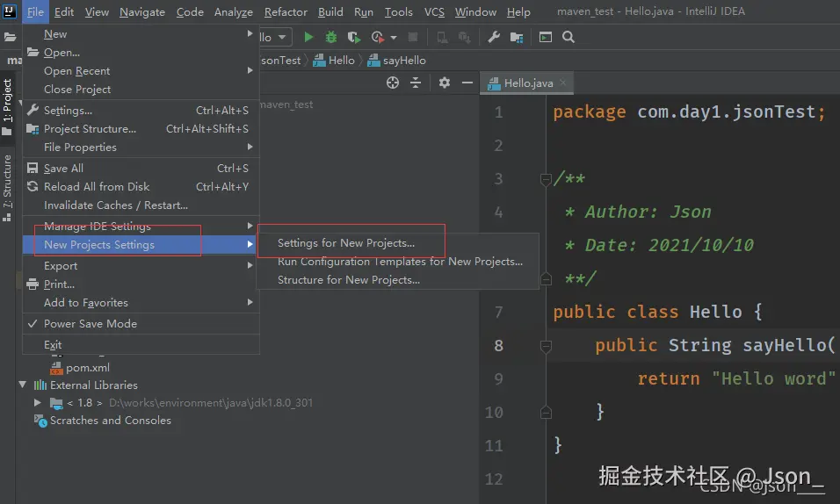Open the View menu

point(97,11)
